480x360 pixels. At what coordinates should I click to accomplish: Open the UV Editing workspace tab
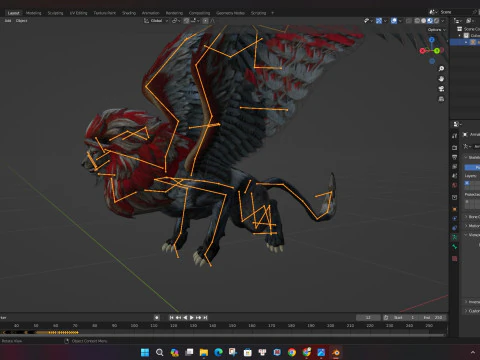[78, 13]
